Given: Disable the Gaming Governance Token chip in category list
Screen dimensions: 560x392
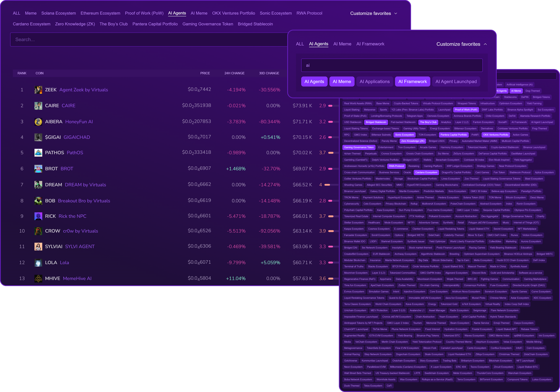Looking at the screenshot, I should click(x=359, y=147).
